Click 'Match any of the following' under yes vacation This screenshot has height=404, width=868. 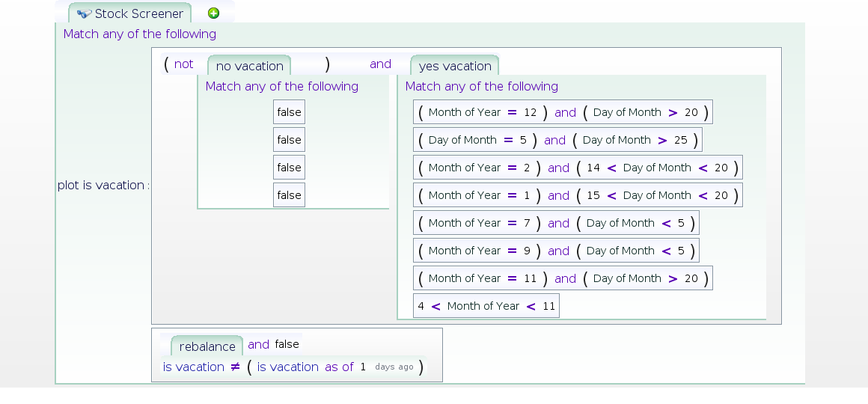482,86
